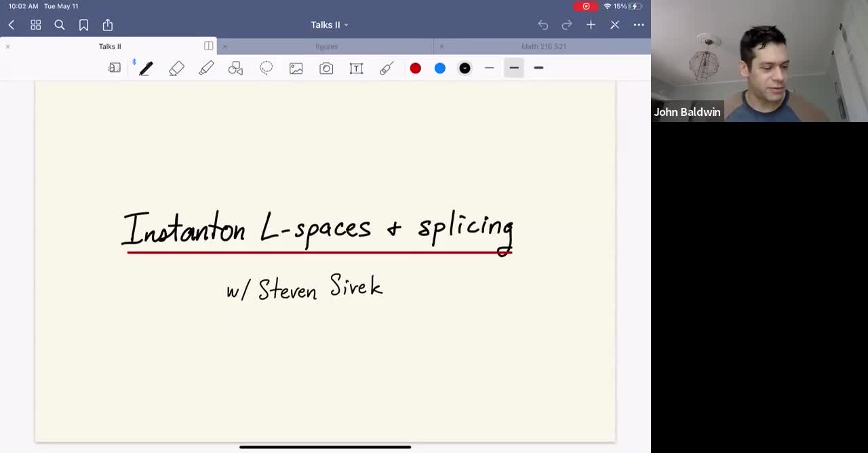Select the Lasso selection tool

pos(267,68)
